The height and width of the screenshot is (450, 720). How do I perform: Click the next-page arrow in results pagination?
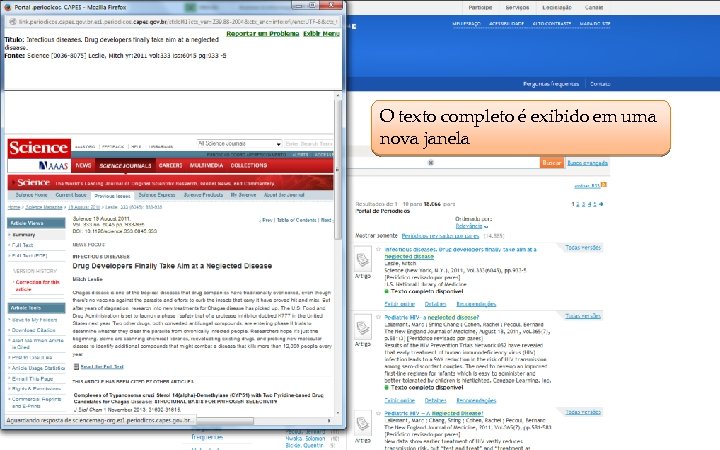(x=601, y=204)
